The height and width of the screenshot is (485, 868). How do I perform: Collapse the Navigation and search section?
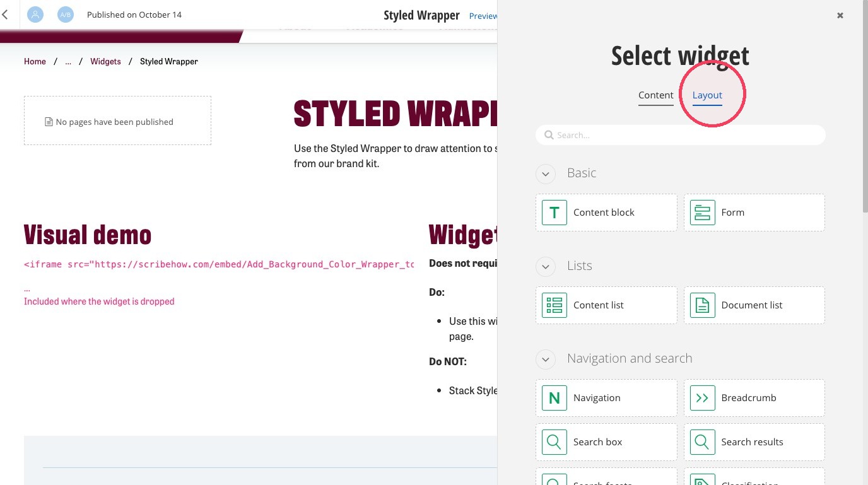pos(546,359)
